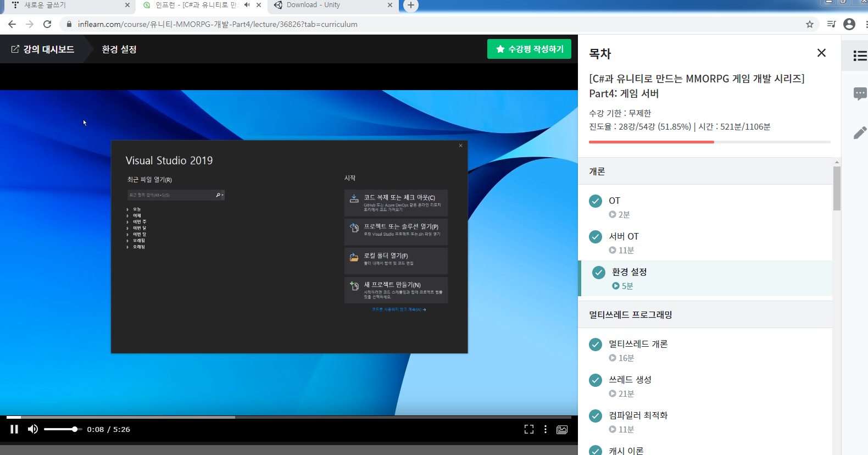The image size is (868, 455).
Task: Seek on the video progress bar
Action: [288, 417]
